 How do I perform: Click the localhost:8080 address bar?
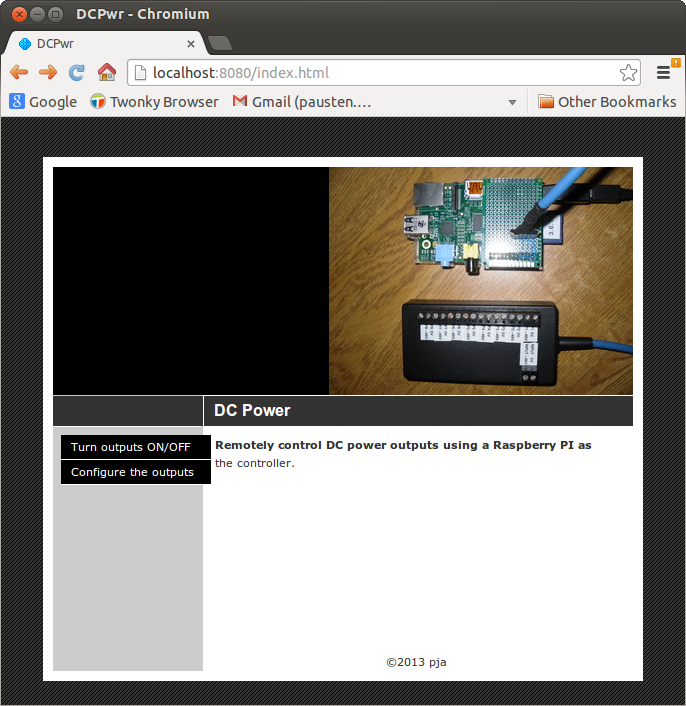380,72
